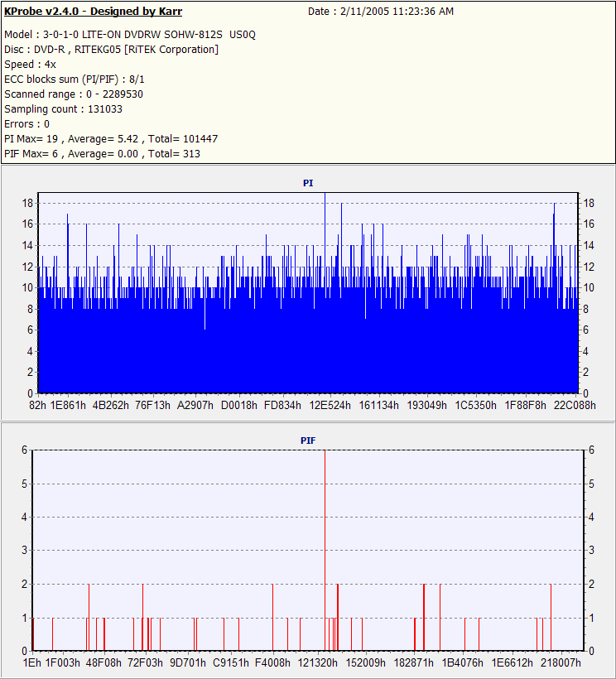Click the 'Speed : 4x' line
616x679 pixels.
point(31,65)
